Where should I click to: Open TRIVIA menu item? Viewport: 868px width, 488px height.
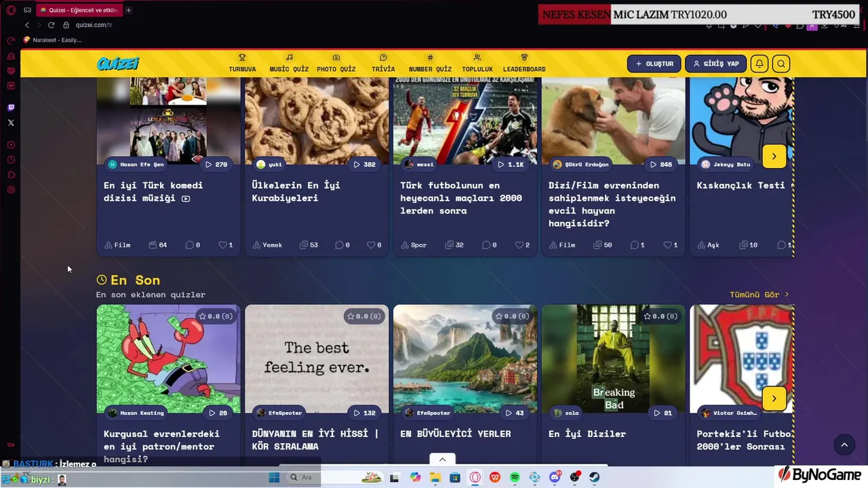coord(383,64)
